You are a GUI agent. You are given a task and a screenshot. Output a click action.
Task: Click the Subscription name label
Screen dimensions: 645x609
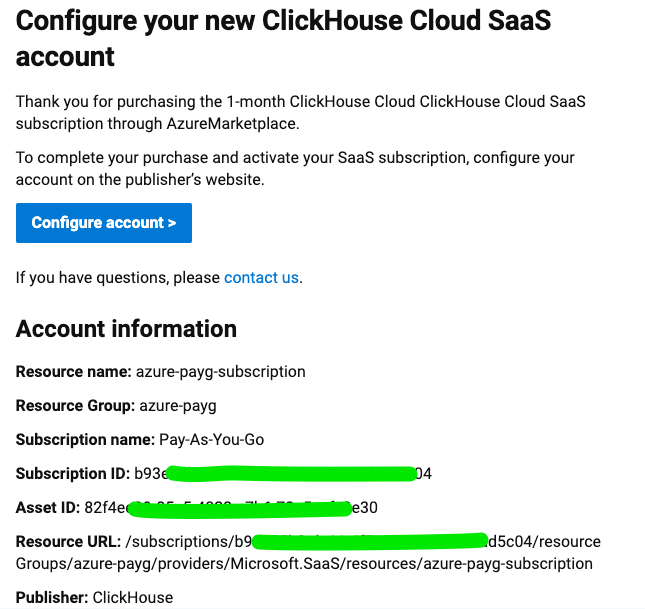point(85,440)
